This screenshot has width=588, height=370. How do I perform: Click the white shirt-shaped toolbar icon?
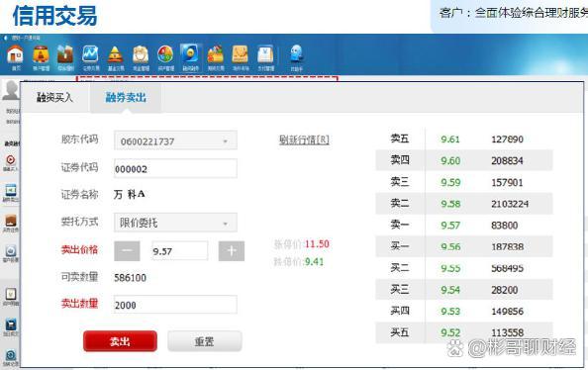(x=265, y=54)
